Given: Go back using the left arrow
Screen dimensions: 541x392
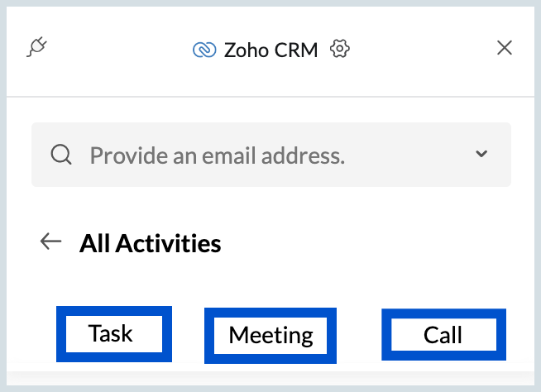Looking at the screenshot, I should pos(50,241).
